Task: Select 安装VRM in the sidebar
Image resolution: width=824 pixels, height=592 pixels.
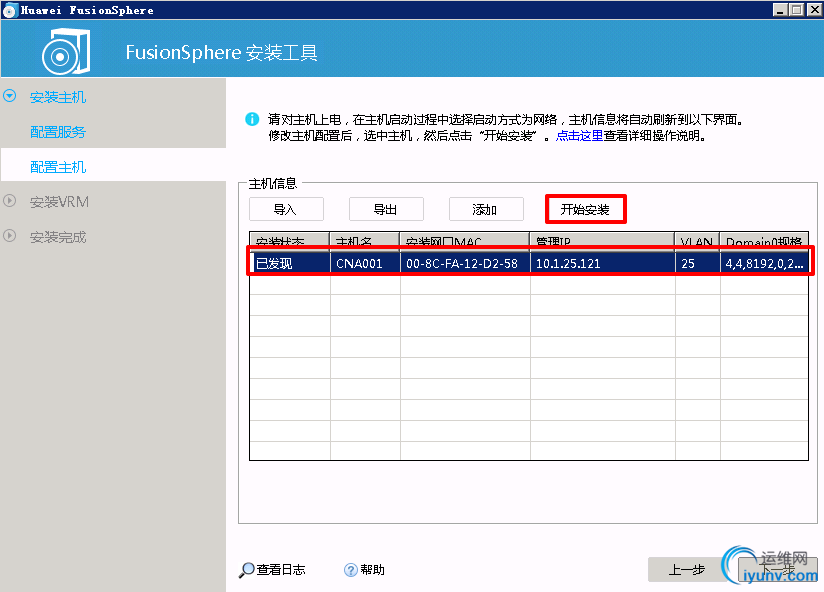Action: (59, 202)
